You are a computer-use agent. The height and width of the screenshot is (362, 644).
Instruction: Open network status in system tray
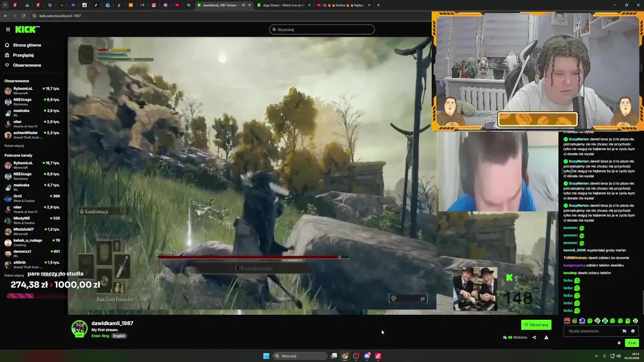point(611,356)
